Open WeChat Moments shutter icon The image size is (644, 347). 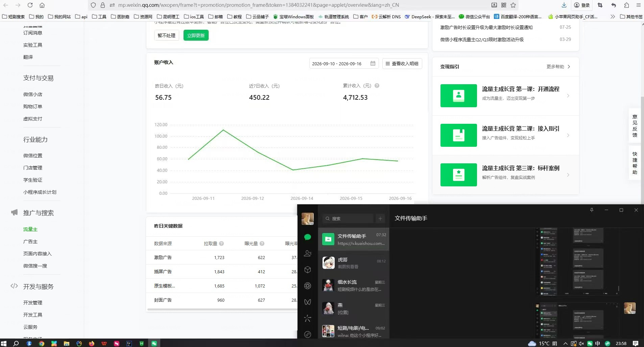pyautogui.click(x=308, y=286)
